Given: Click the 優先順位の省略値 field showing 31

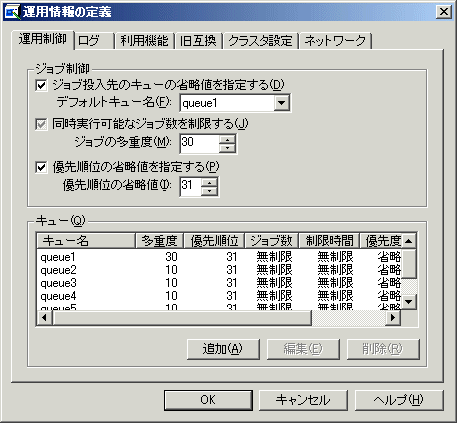Looking at the screenshot, I should click(191, 186).
